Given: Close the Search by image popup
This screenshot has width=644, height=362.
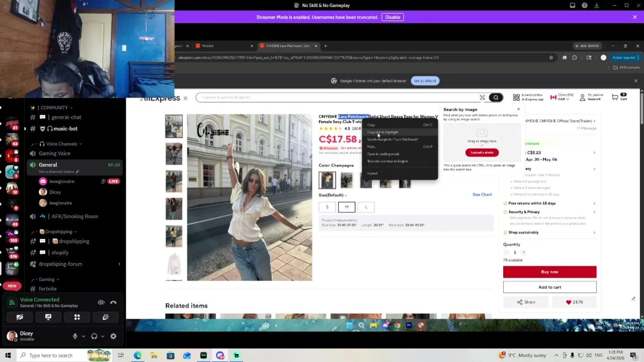Looking at the screenshot, I should 518,109.
